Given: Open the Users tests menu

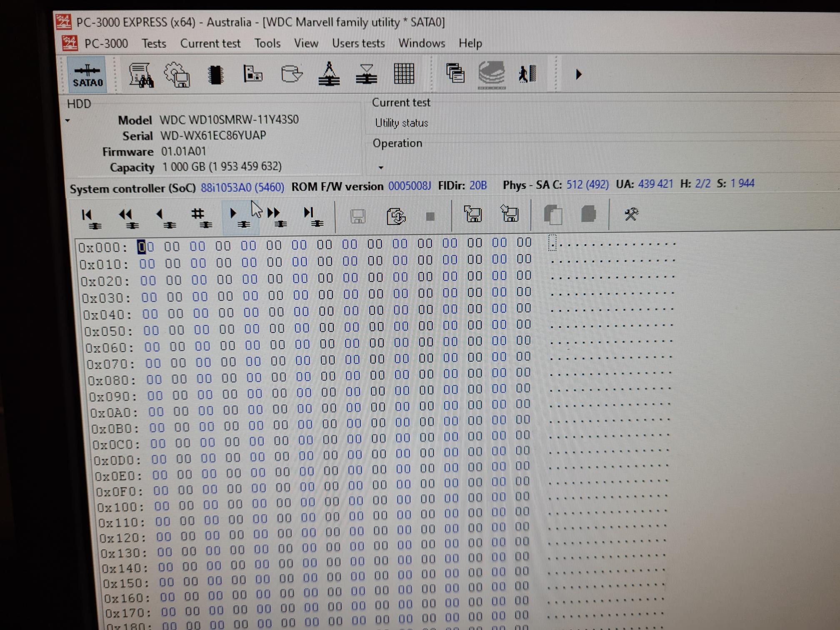Looking at the screenshot, I should [358, 43].
